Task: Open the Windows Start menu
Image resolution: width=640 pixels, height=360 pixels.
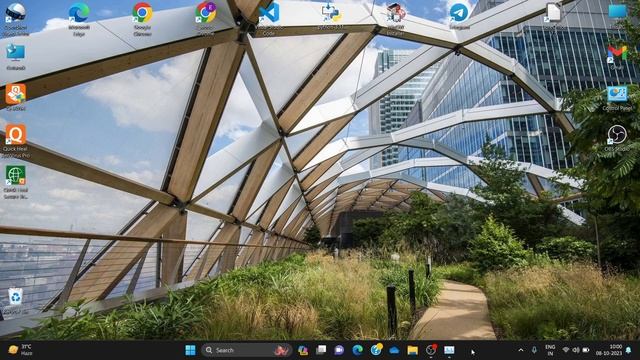Action: [190, 350]
